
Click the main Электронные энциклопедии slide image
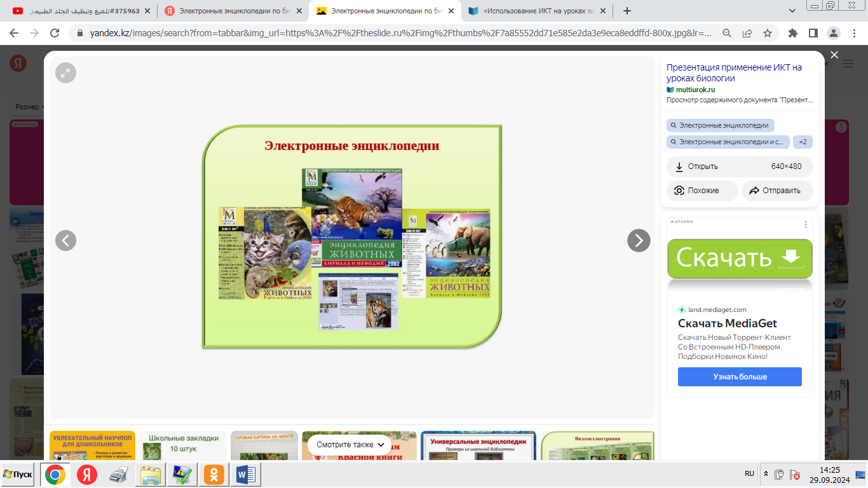[352, 236]
